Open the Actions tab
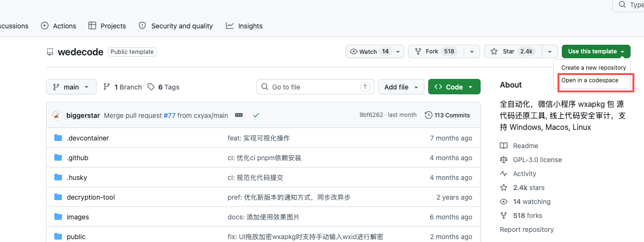644x242 pixels. tap(59, 26)
